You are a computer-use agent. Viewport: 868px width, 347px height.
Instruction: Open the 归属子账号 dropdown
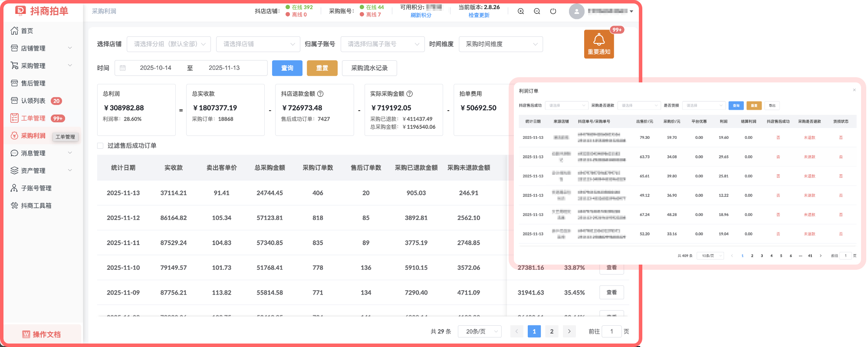[382, 44]
